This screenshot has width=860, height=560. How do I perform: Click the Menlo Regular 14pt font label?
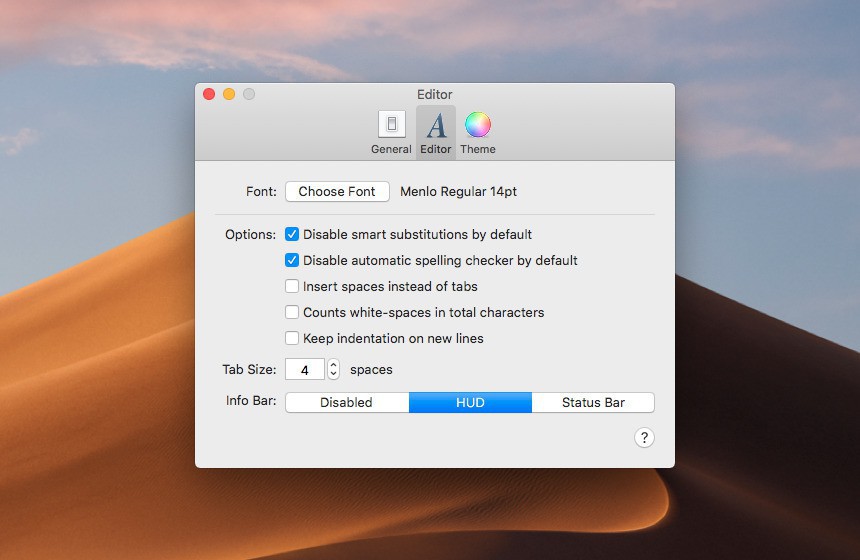(458, 191)
